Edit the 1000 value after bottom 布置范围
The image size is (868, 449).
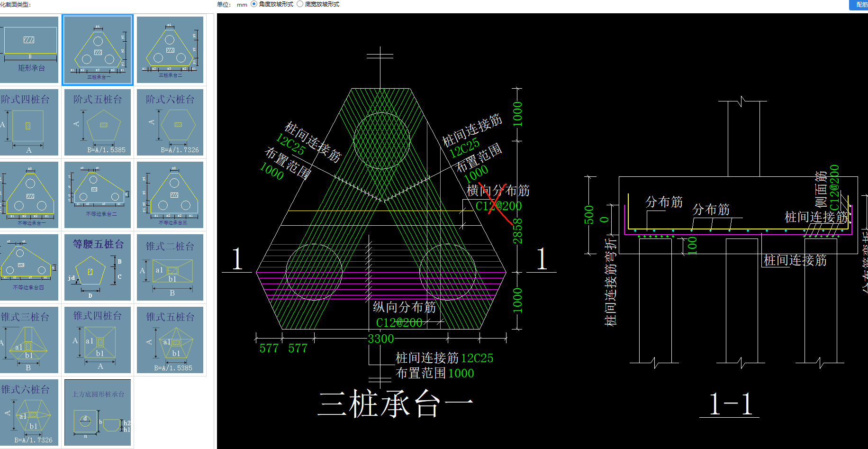point(461,373)
